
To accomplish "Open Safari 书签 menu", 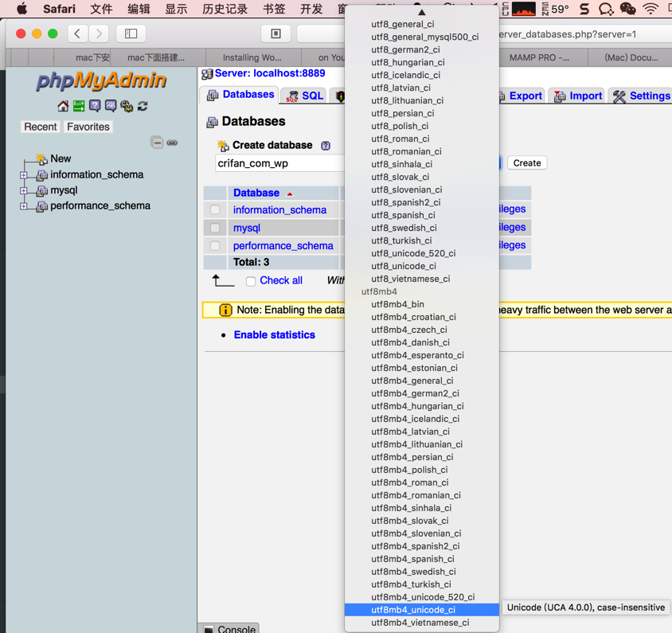I will tap(274, 9).
